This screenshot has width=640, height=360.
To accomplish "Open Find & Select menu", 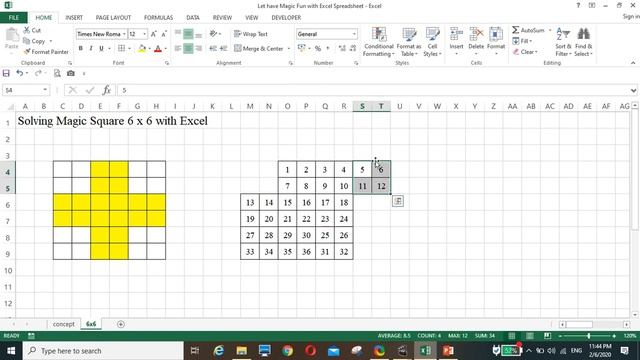I will (x=583, y=42).
